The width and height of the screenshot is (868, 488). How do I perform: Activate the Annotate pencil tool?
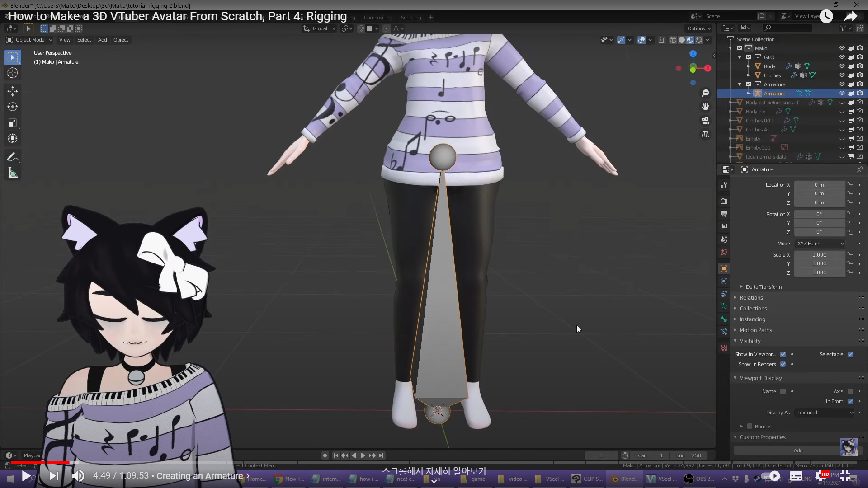pyautogui.click(x=12, y=157)
